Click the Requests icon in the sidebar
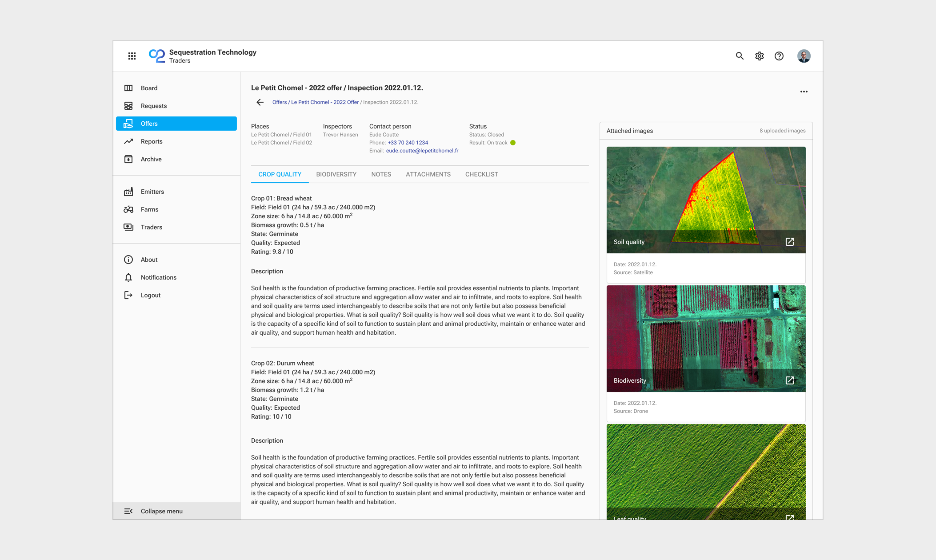 (x=128, y=106)
